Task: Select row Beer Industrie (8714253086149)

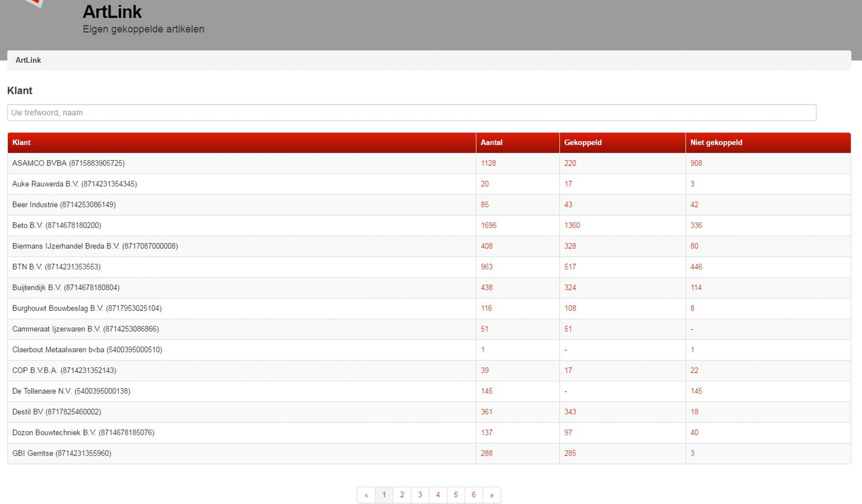Action: pyautogui.click(x=429, y=205)
